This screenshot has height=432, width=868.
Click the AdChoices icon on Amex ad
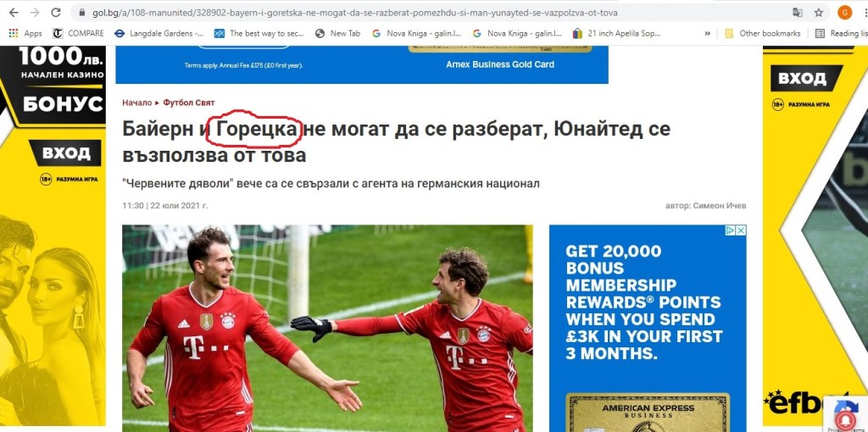coord(731,230)
